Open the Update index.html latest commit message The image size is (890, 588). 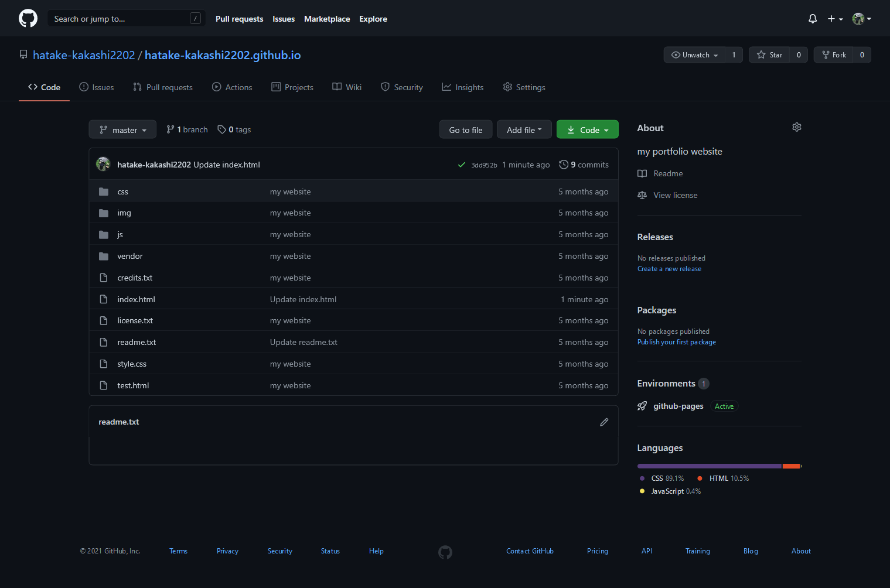227,165
